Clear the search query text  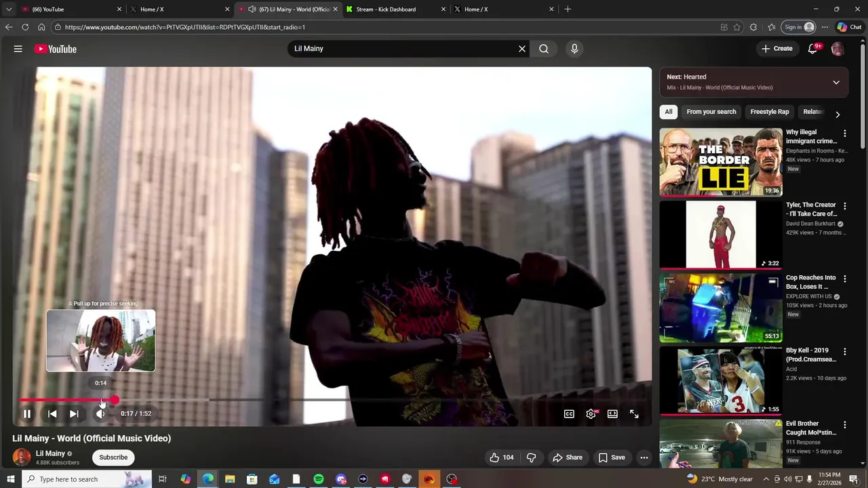[522, 49]
